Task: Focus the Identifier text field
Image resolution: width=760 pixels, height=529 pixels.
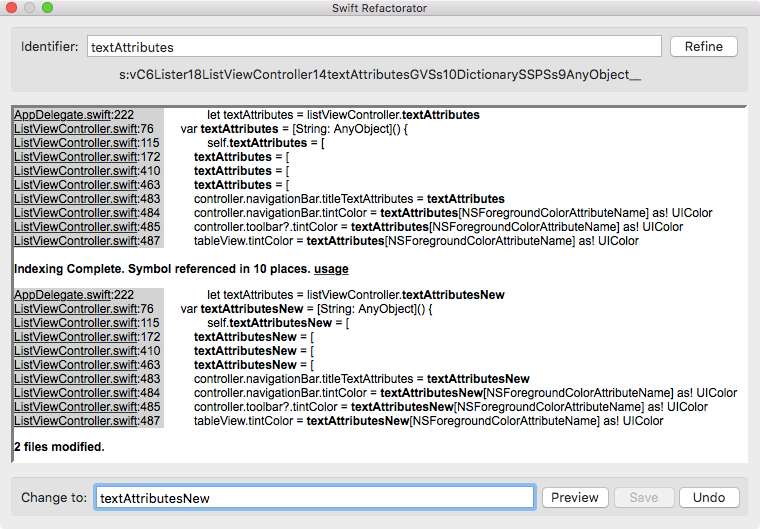Action: click(x=374, y=47)
